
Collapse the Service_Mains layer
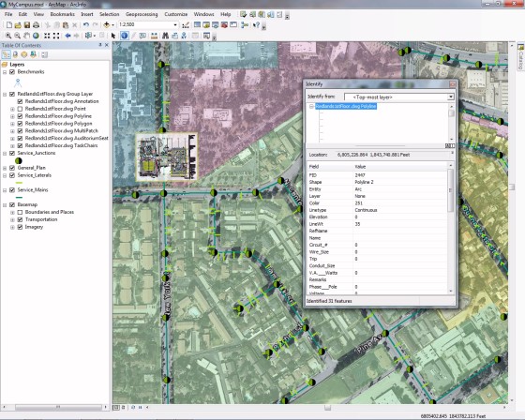point(5,190)
